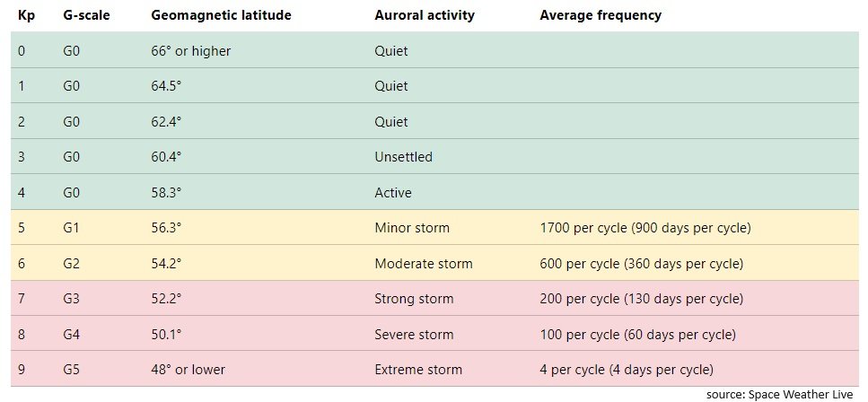Click the Geomagnetic latitude column header

(x=221, y=15)
